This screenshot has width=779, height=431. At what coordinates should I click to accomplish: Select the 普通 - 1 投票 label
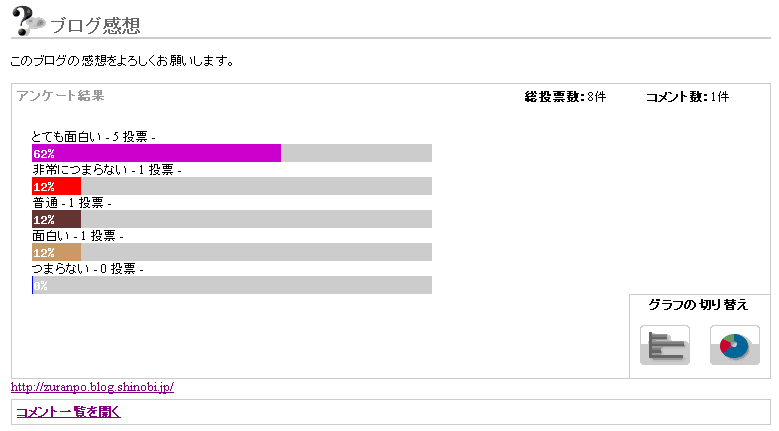pyautogui.click(x=71, y=203)
